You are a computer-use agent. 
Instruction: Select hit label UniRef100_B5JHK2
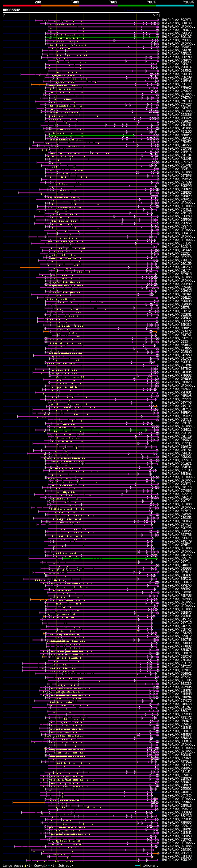(177, 345)
